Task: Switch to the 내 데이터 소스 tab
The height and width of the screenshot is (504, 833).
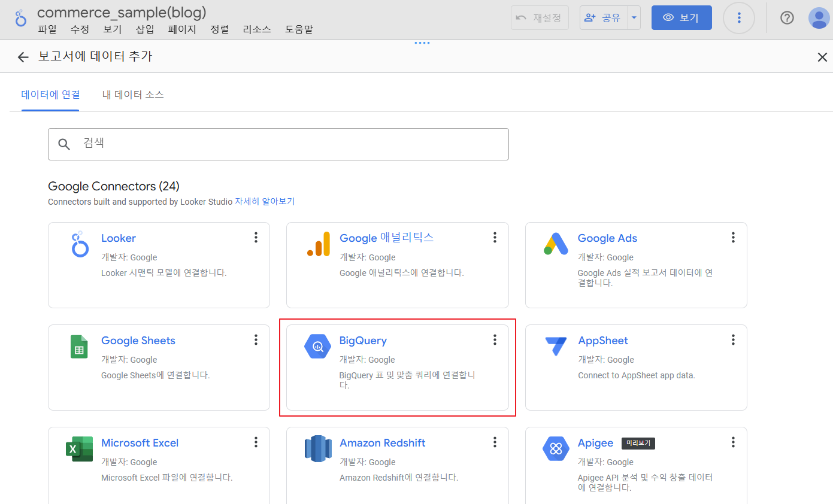Action: (x=133, y=95)
